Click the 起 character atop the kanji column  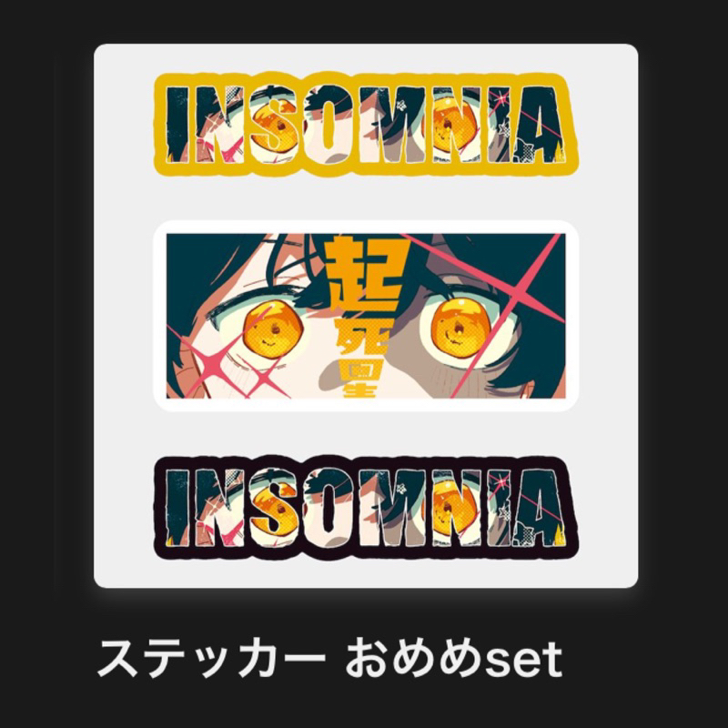click(360, 275)
